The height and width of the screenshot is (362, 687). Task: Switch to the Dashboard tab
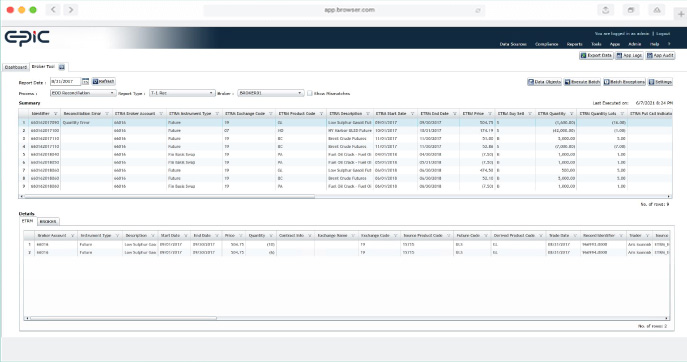(16, 67)
